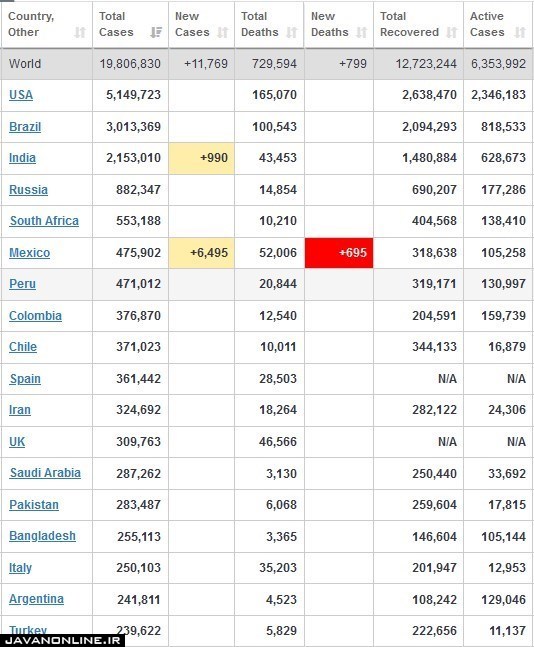534x647 pixels.
Task: Sort by New Deaths arrows icon
Action: point(362,32)
